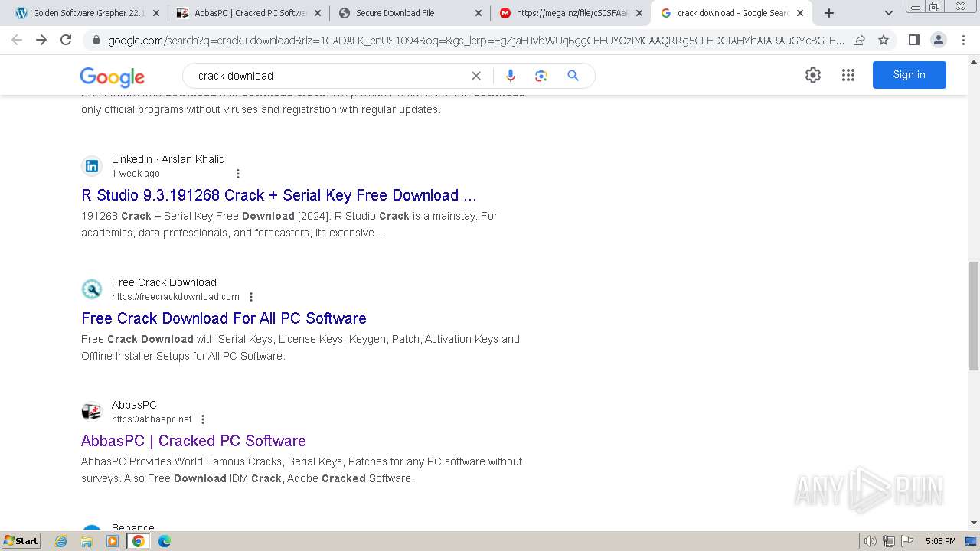980x551 pixels.
Task: Launch Internet Explorer from taskbar
Action: 61,541
